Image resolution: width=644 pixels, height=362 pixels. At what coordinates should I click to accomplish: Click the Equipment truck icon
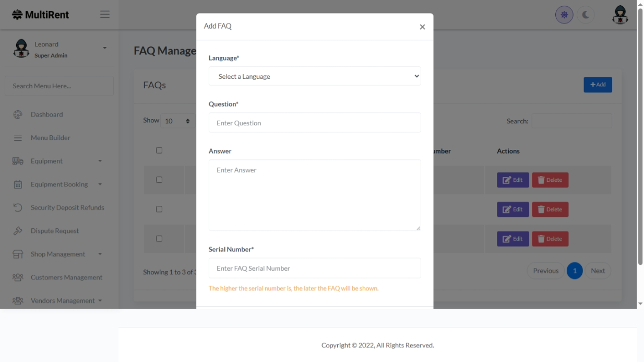(18, 161)
